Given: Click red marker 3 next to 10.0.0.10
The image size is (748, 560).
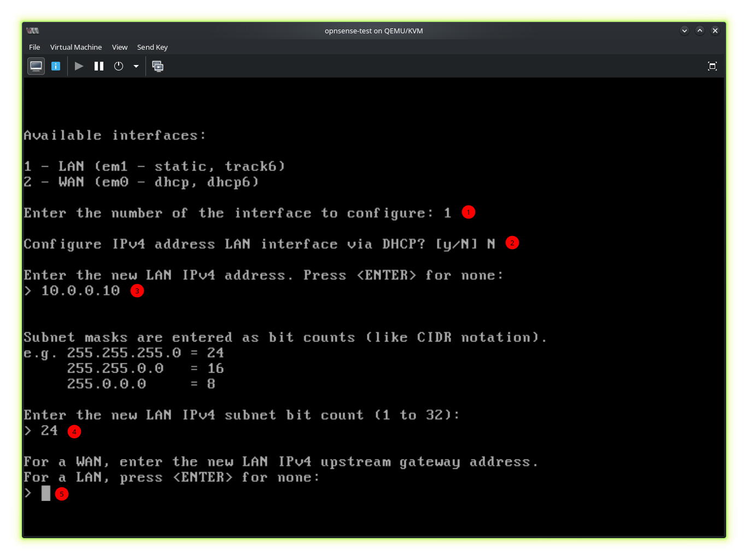Looking at the screenshot, I should 137,291.
